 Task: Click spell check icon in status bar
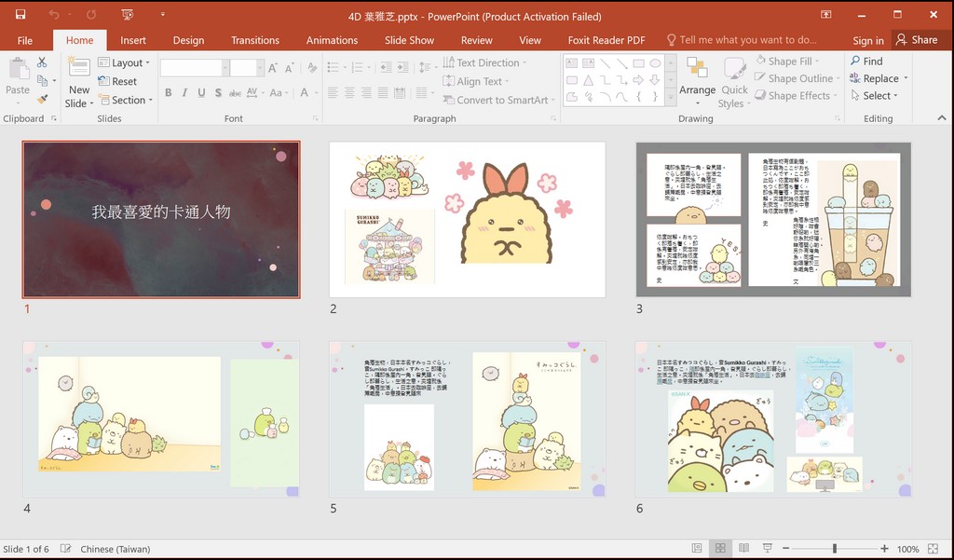66,549
